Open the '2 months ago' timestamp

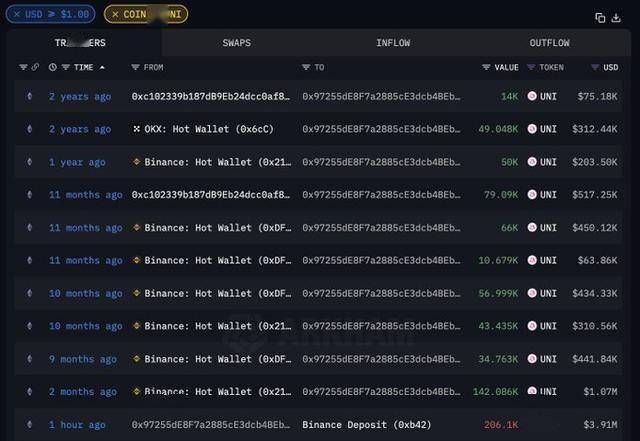(x=83, y=392)
